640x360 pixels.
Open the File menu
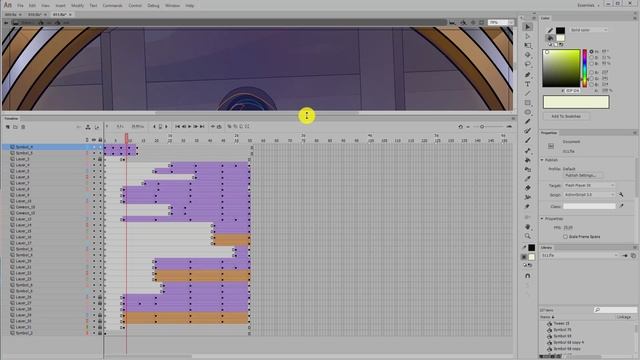pyautogui.click(x=20, y=6)
